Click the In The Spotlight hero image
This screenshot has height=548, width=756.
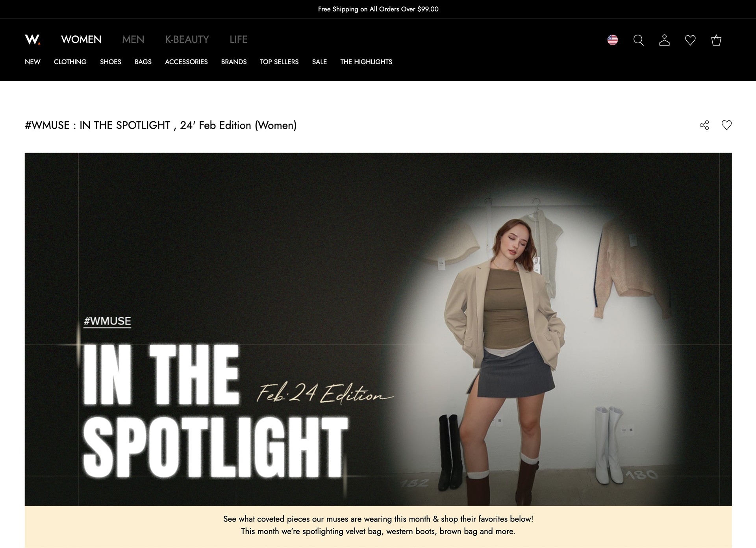tap(378, 329)
